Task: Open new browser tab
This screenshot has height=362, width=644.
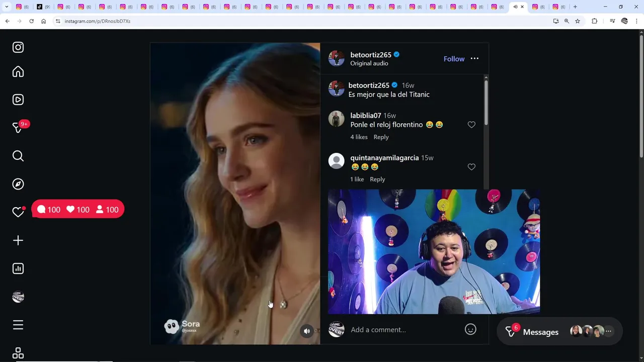Action: pyautogui.click(x=575, y=7)
